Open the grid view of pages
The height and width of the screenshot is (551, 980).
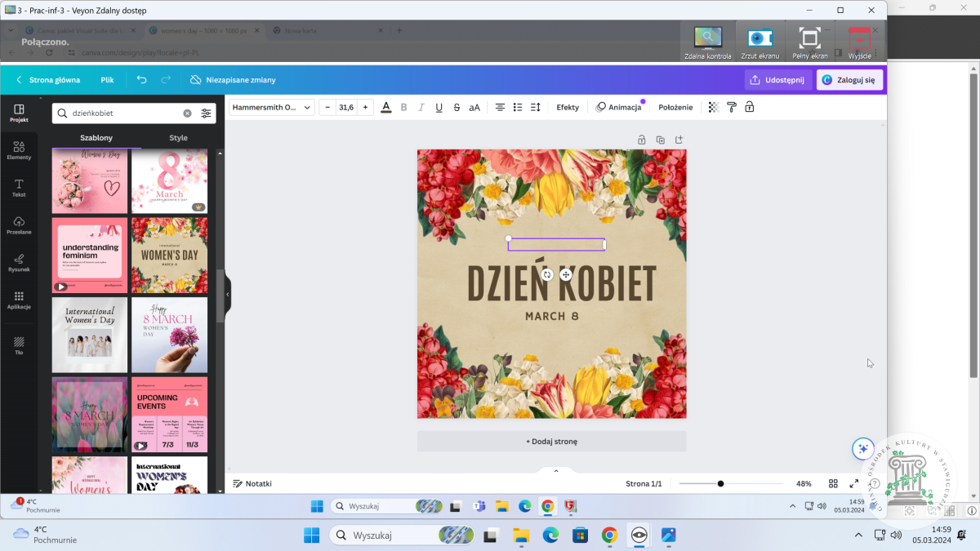pyautogui.click(x=833, y=483)
